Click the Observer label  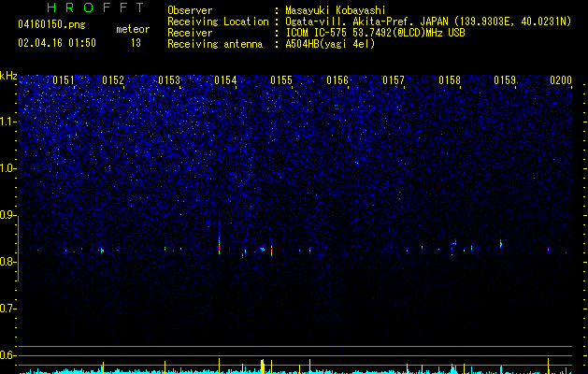[x=190, y=10]
